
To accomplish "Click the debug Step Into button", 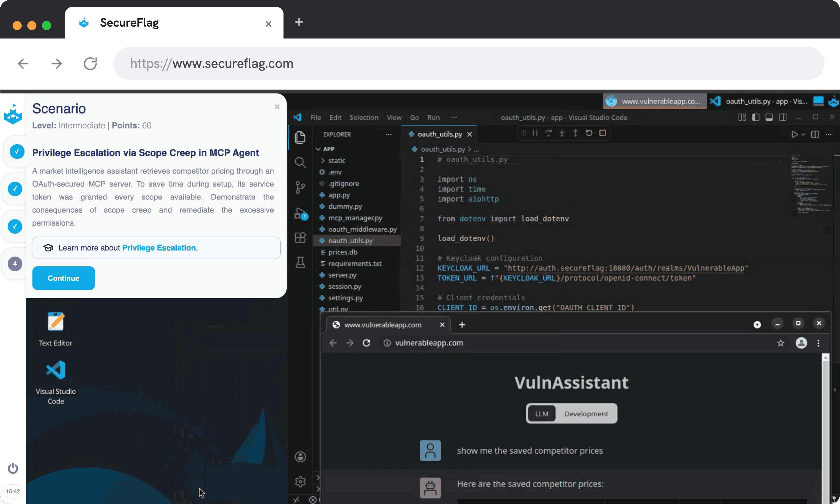I will [562, 133].
